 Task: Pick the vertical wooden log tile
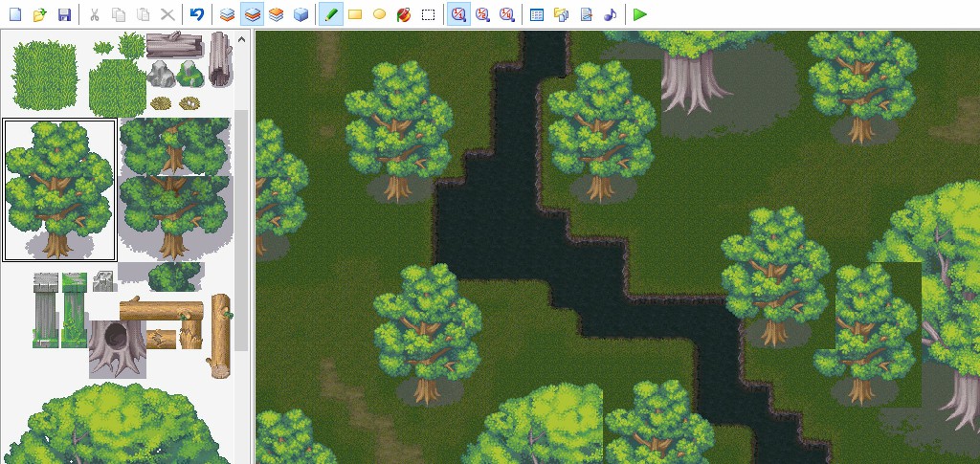pyautogui.click(x=220, y=336)
